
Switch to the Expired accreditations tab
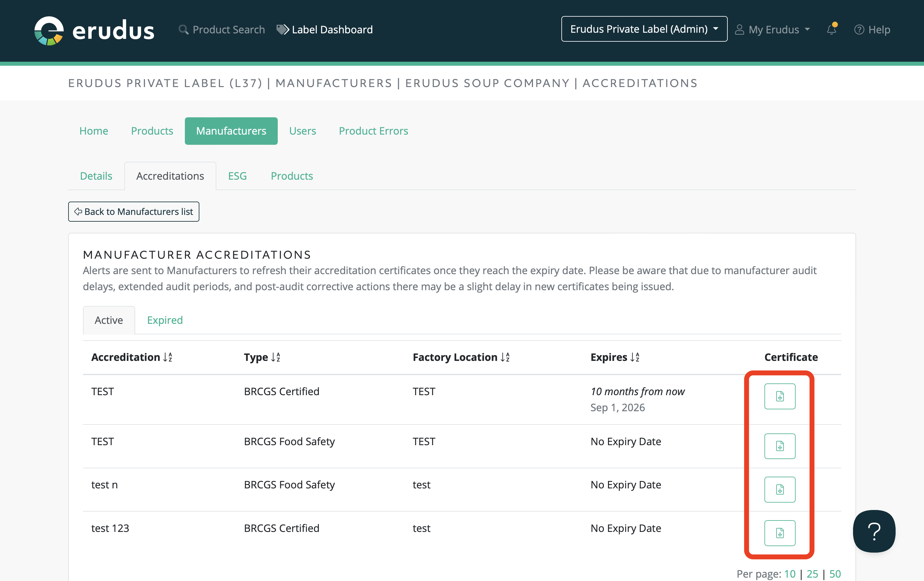(x=164, y=320)
